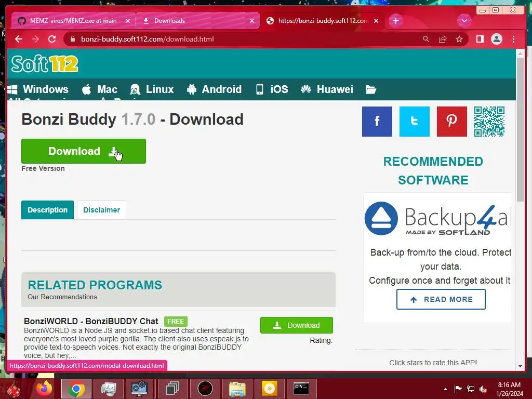Open the Mac category
Screen dimensions: 532x399
(x=100, y=89)
